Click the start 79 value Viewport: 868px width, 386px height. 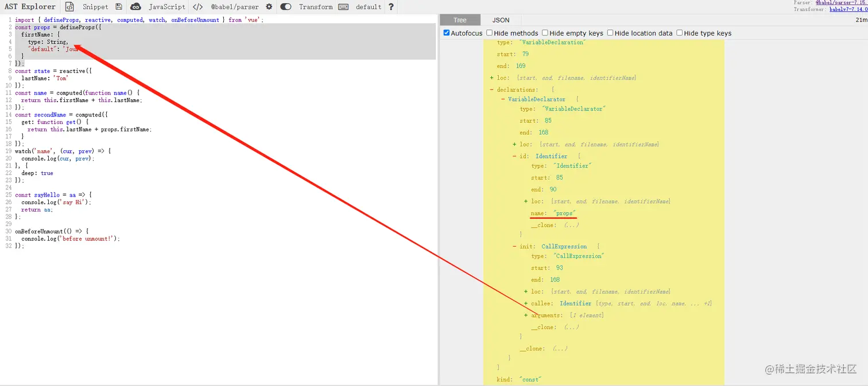click(525, 54)
